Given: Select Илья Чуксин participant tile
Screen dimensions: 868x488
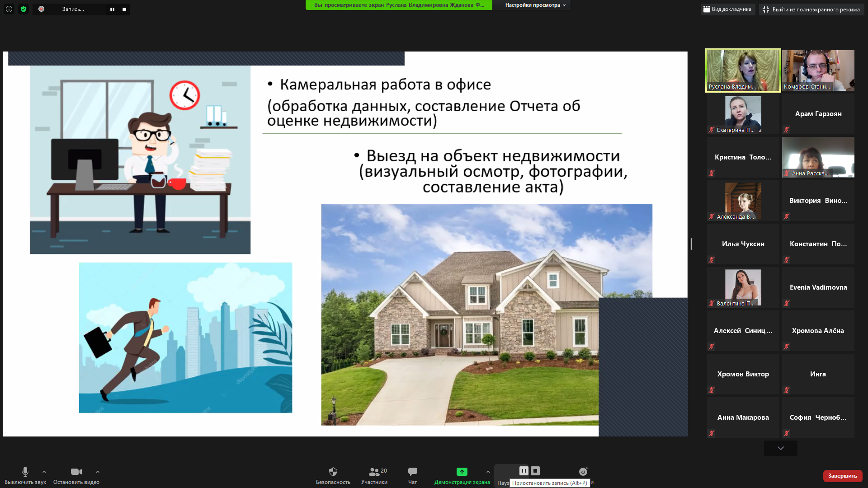Looking at the screenshot, I should (x=743, y=244).
